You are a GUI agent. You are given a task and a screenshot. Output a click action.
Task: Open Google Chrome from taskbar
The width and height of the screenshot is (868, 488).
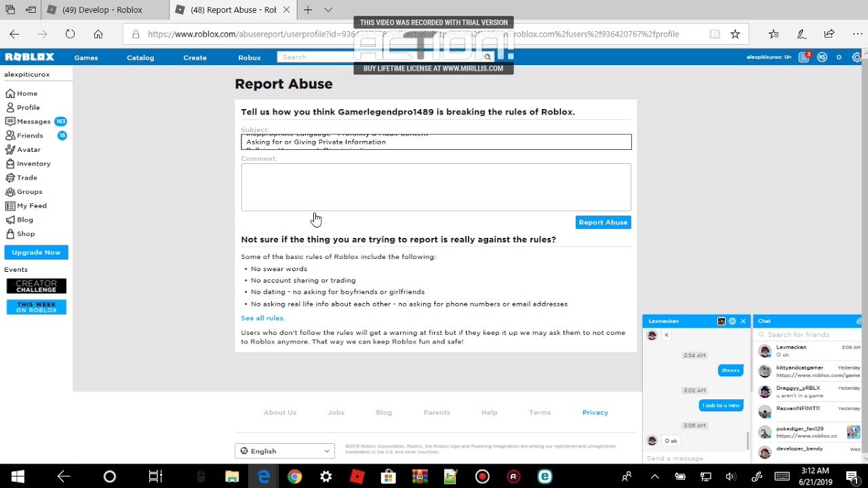click(x=294, y=476)
